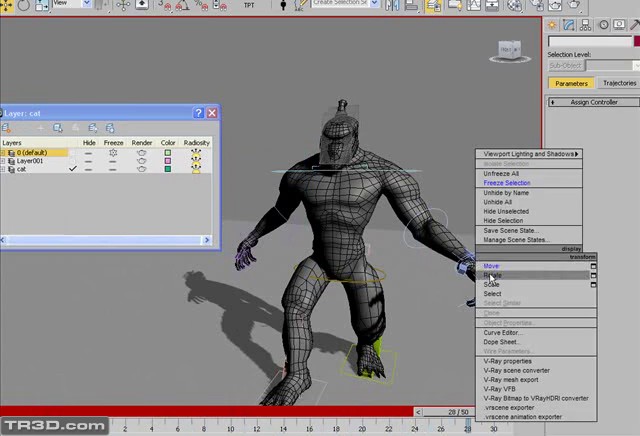The width and height of the screenshot is (640, 436).
Task: Toggle Hide for the cat layer
Action: click(x=89, y=169)
